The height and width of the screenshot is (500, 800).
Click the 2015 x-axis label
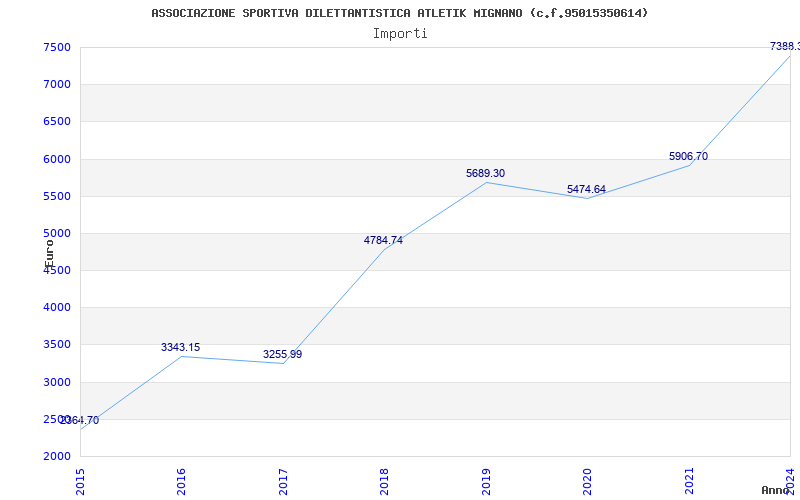[x=80, y=481]
